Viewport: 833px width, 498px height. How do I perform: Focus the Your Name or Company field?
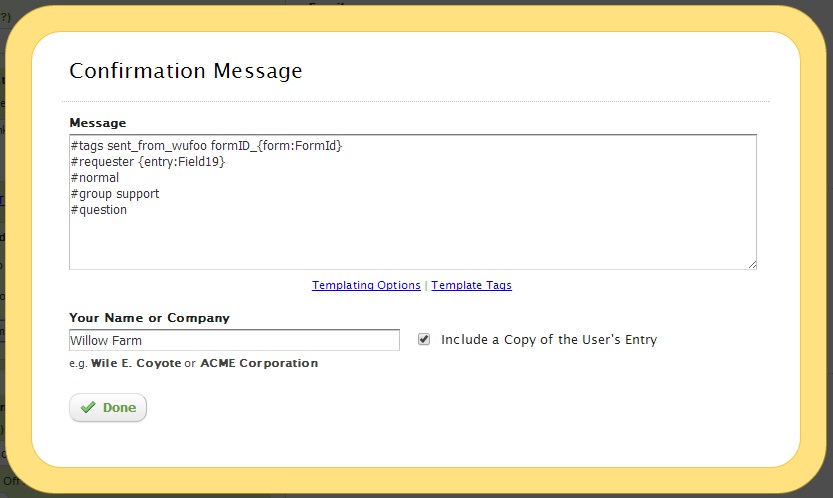[234, 341]
